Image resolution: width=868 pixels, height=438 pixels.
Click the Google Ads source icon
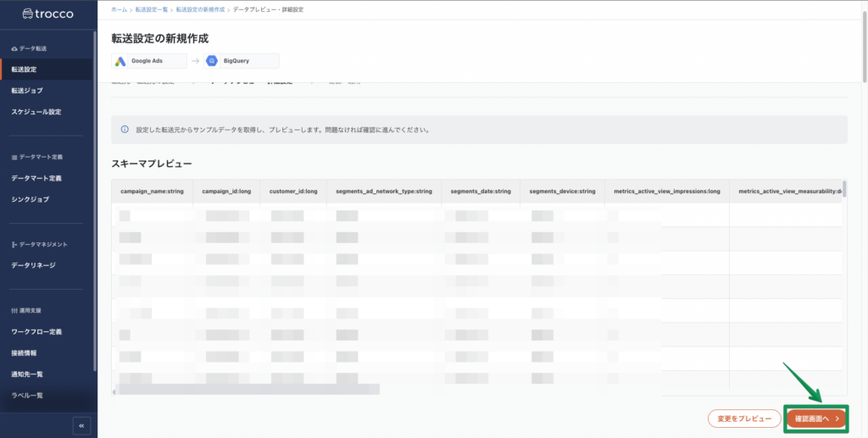pos(121,61)
